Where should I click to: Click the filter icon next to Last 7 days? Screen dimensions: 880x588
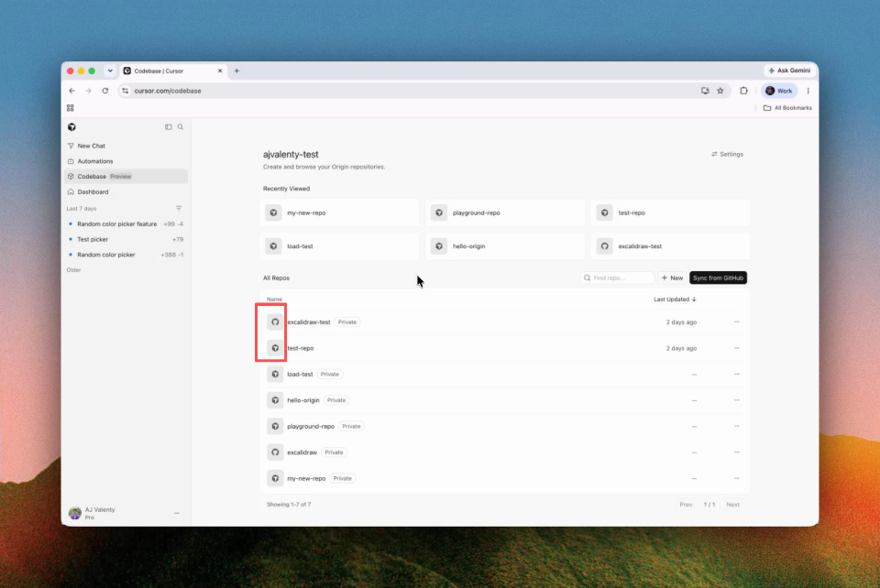(179, 209)
